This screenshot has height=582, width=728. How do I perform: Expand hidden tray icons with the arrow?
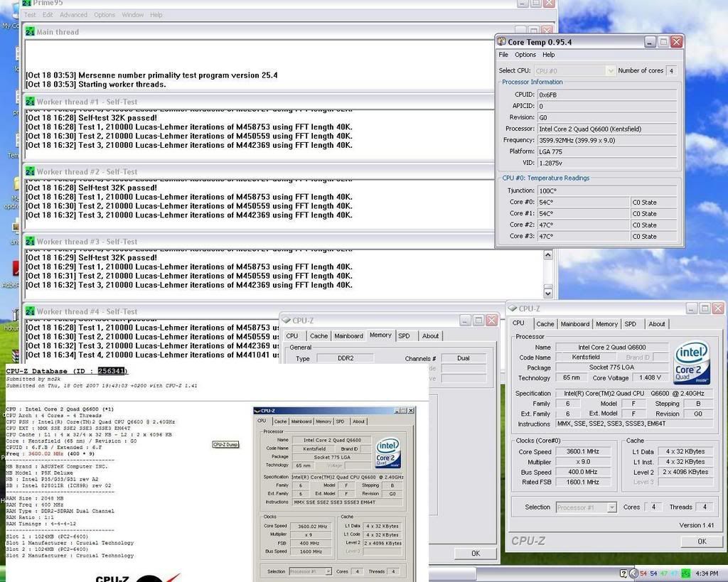point(633,573)
